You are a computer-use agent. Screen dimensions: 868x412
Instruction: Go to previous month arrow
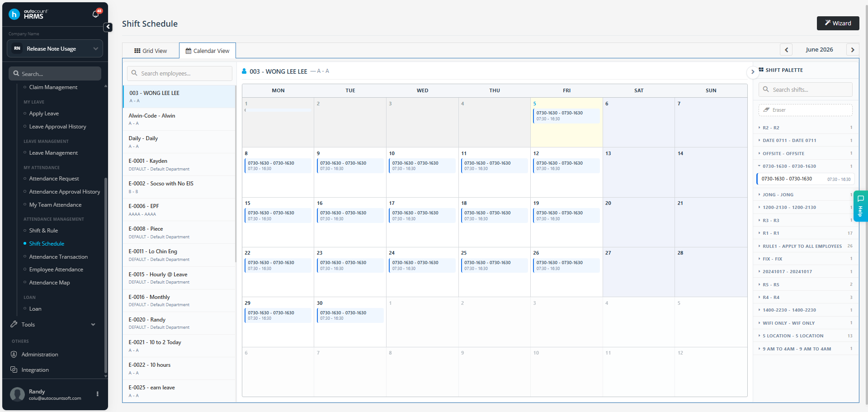(x=786, y=50)
